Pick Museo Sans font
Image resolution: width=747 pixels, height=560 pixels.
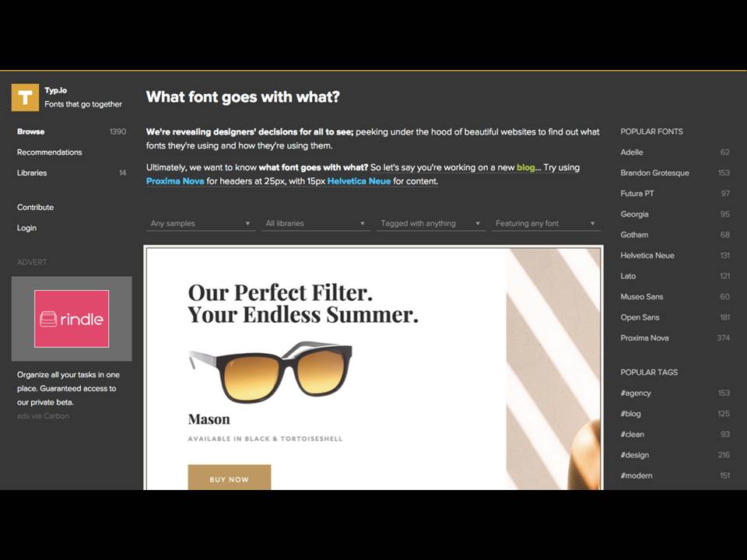[642, 296]
